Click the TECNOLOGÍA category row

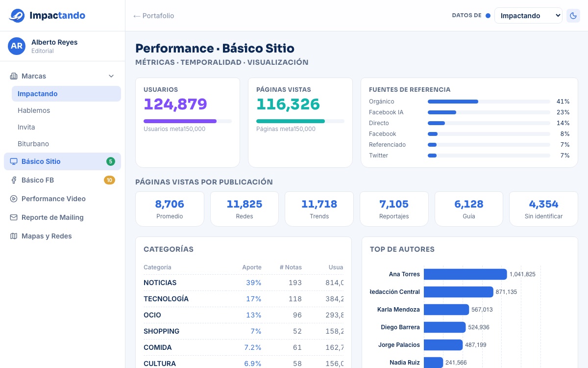click(x=244, y=299)
